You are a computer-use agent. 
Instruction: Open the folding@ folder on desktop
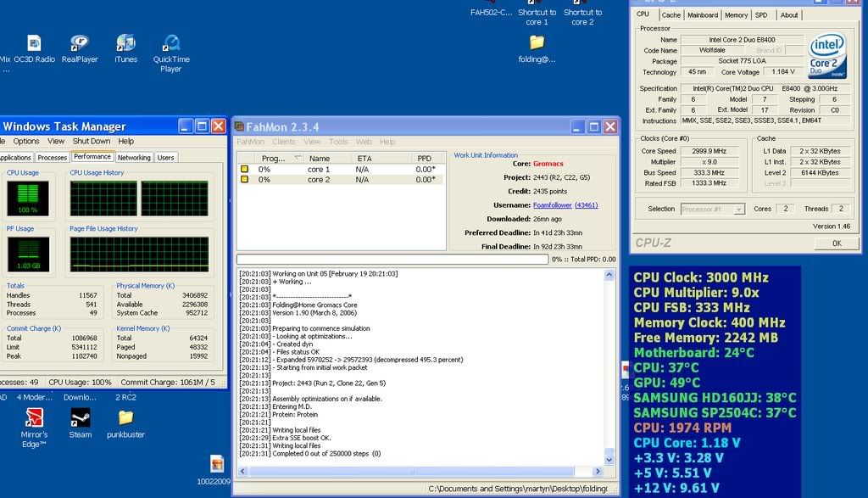click(x=537, y=48)
